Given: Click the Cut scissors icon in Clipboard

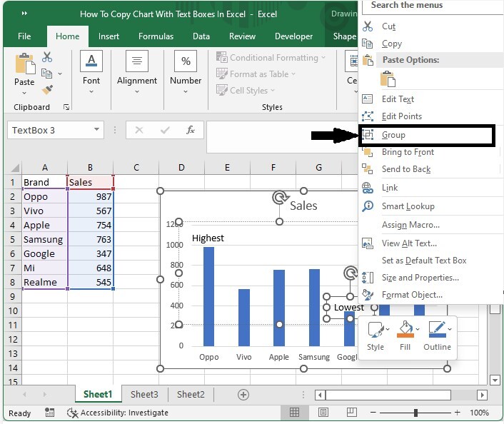Looking at the screenshot, I should click(47, 57).
